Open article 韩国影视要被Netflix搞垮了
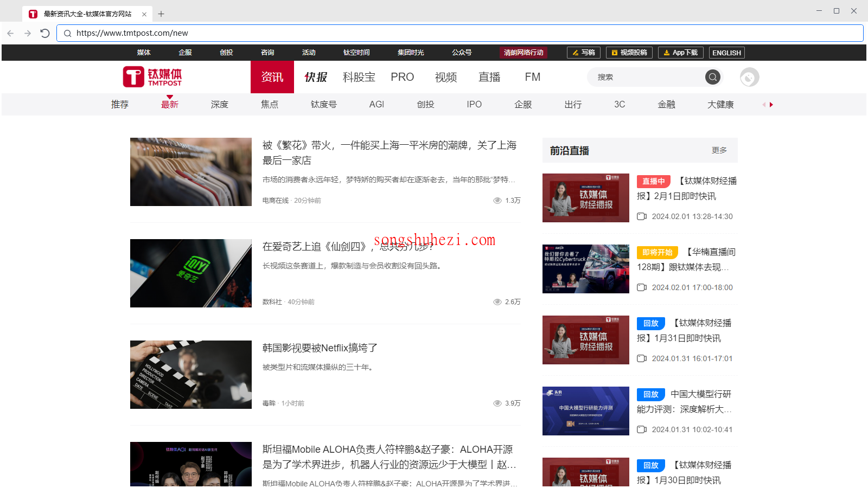The width and height of the screenshot is (868, 488). (x=320, y=348)
